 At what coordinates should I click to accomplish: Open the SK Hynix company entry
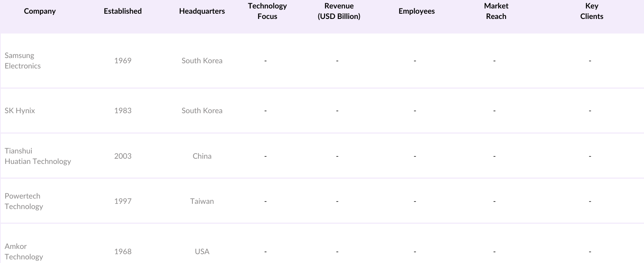(20, 111)
